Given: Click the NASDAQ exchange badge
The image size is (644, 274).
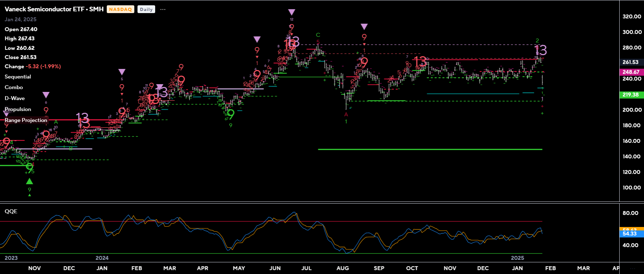Looking at the screenshot, I should 120,10.
